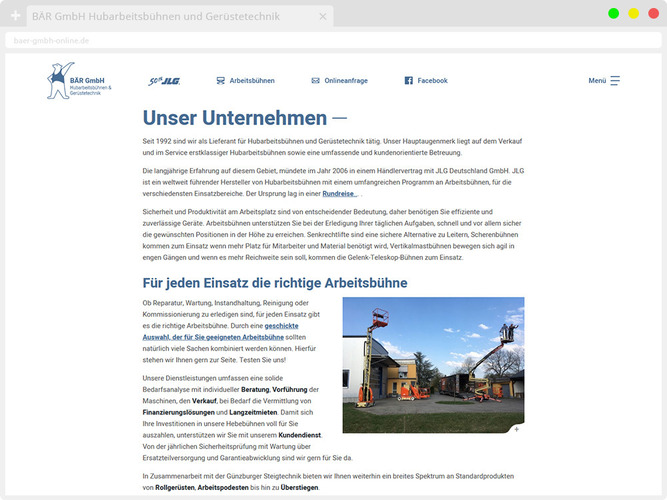Close the BÄR GmbH browser tab
This screenshot has height=500, width=667.
point(322,17)
